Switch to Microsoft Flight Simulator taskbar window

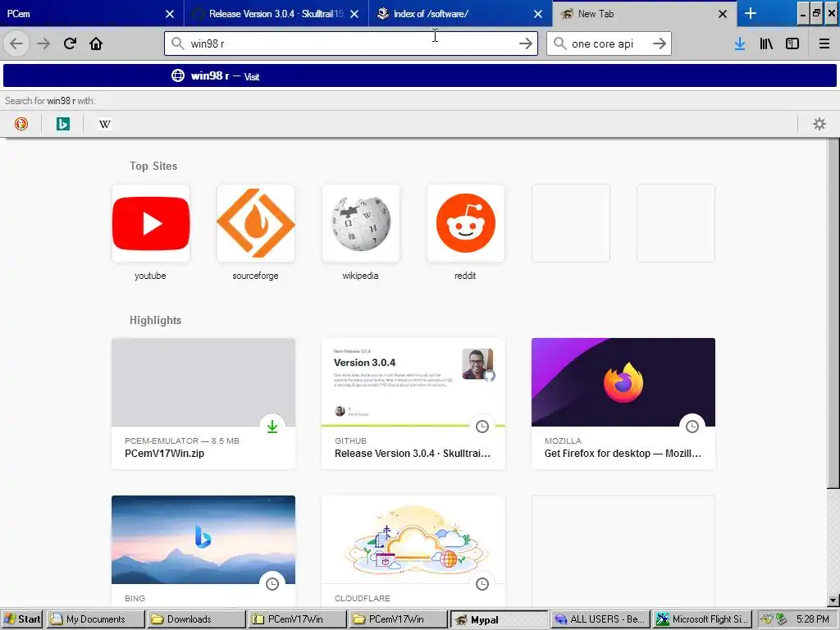(x=701, y=619)
